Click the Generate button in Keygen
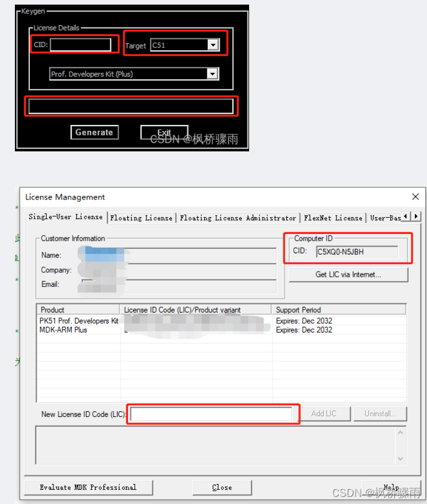The height and width of the screenshot is (504, 427). coord(95,132)
